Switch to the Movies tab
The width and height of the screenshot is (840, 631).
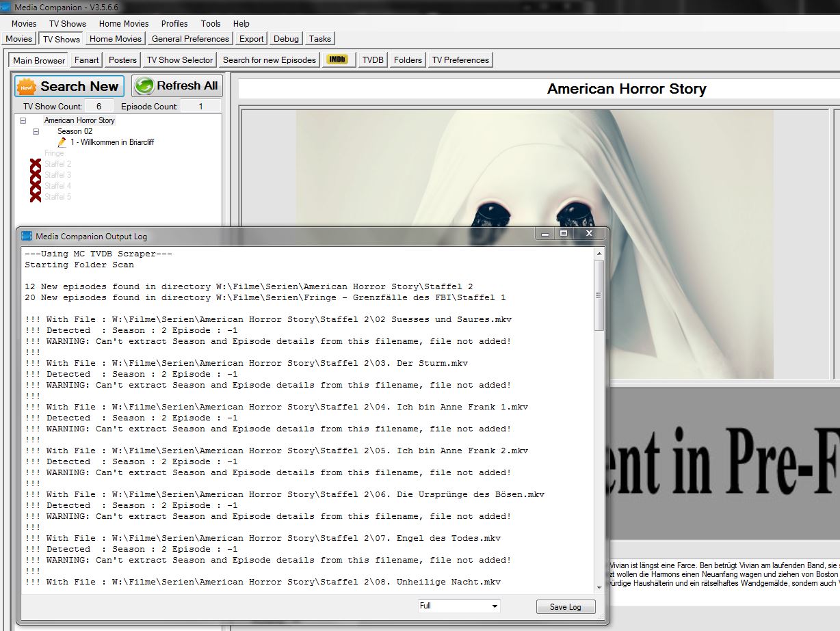19,39
